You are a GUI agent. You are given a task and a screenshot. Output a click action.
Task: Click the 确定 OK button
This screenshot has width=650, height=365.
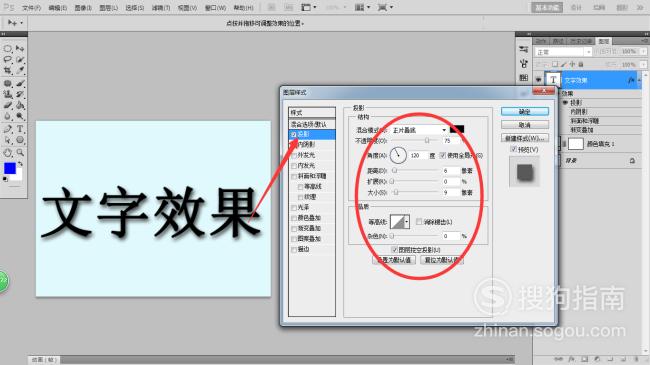pyautogui.click(x=524, y=112)
